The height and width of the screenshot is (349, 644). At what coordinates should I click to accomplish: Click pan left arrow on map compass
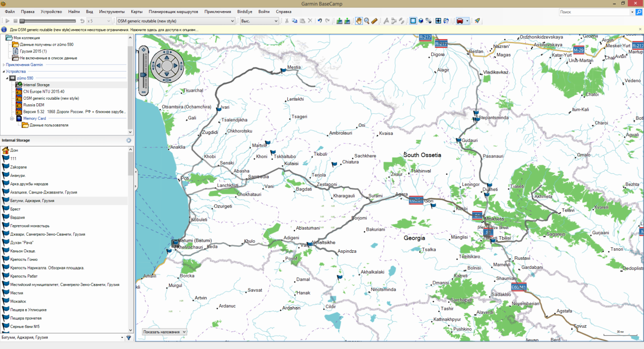pyautogui.click(x=157, y=64)
